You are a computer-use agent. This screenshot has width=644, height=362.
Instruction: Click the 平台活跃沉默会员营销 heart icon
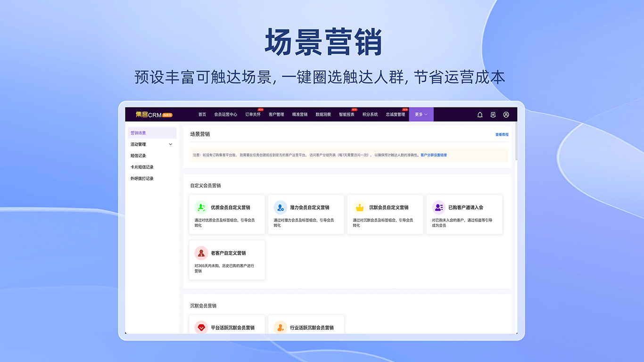tap(201, 327)
